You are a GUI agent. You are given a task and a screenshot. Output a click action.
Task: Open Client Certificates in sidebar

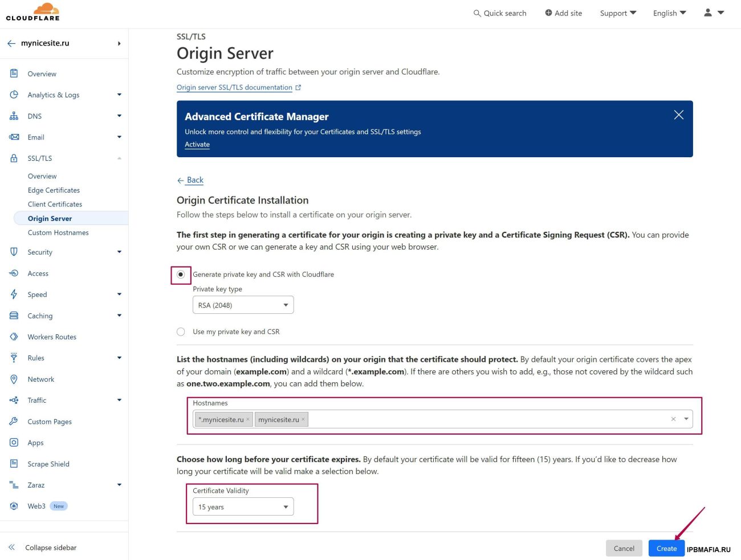pyautogui.click(x=55, y=205)
